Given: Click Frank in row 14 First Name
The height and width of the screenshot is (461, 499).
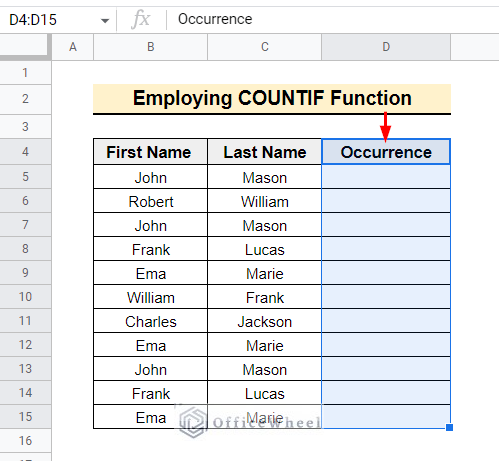Looking at the screenshot, I should 150,393.
